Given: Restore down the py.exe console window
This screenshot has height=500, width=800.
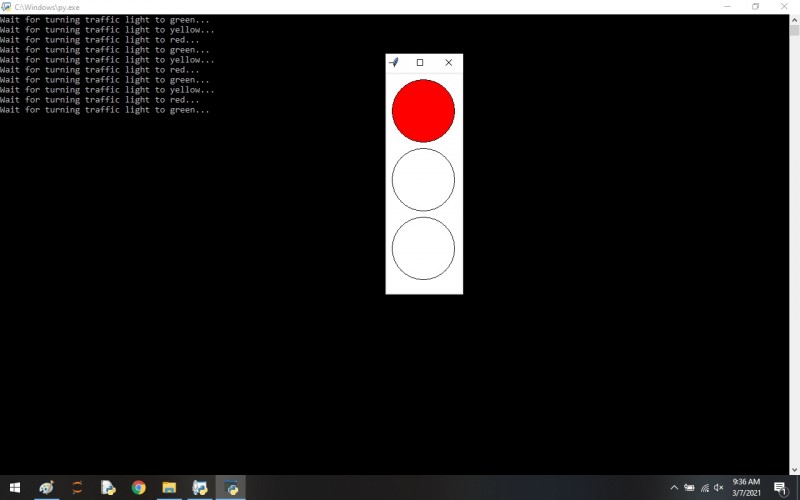Looking at the screenshot, I should coord(756,7).
